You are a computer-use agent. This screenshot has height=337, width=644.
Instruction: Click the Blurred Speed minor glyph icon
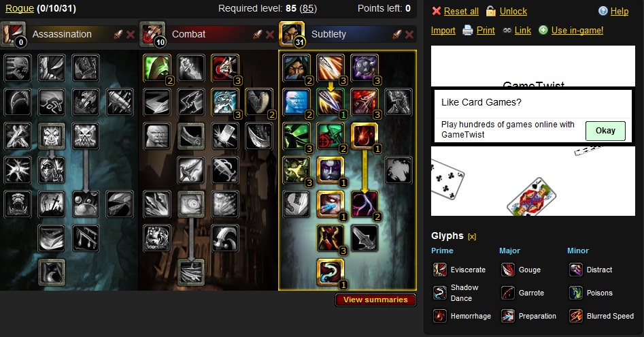click(x=576, y=316)
